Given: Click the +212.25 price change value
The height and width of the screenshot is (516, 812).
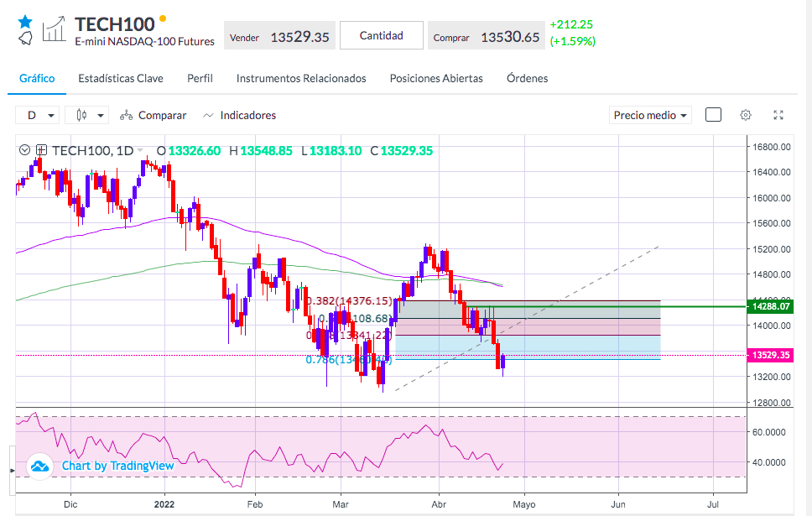Looking at the screenshot, I should pyautogui.click(x=571, y=24).
